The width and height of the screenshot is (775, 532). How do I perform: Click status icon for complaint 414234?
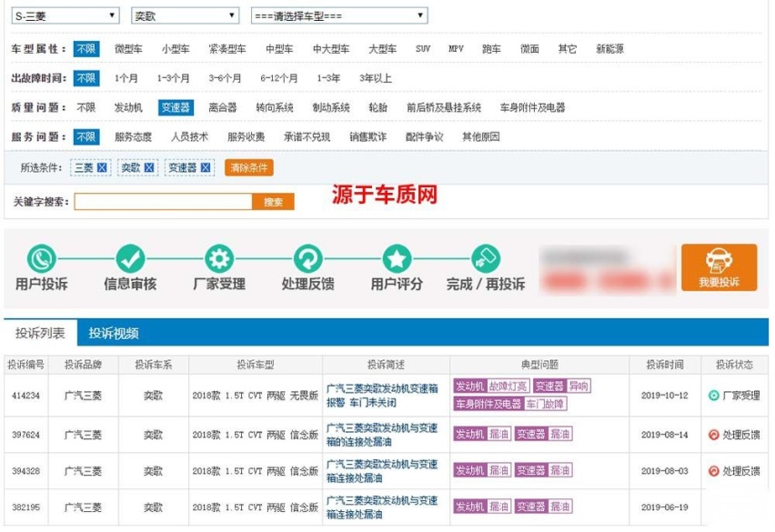point(713,396)
